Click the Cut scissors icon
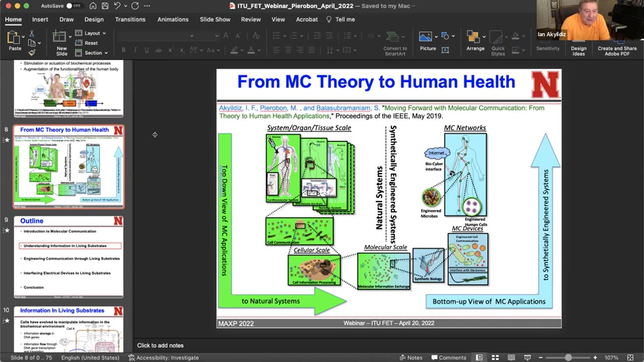The width and height of the screenshot is (644, 362). point(32,33)
